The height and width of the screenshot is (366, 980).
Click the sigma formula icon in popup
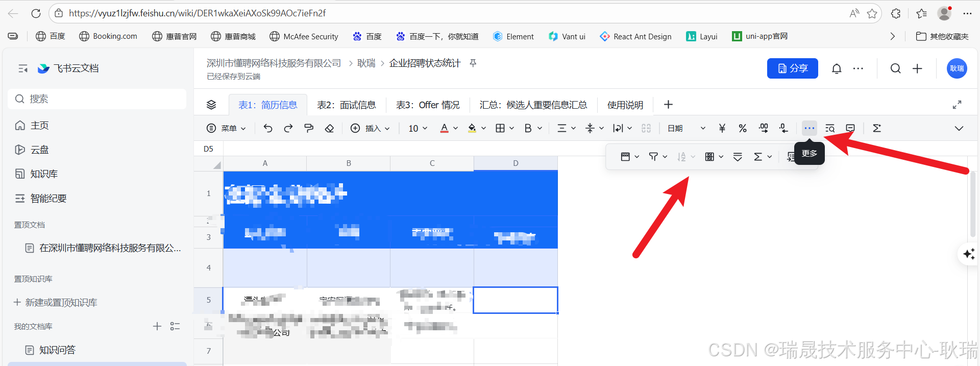coord(758,157)
